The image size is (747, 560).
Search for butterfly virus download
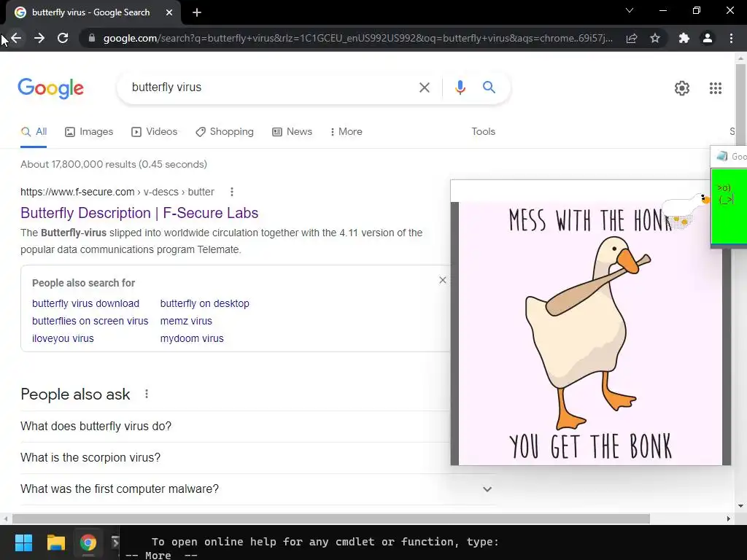click(86, 303)
